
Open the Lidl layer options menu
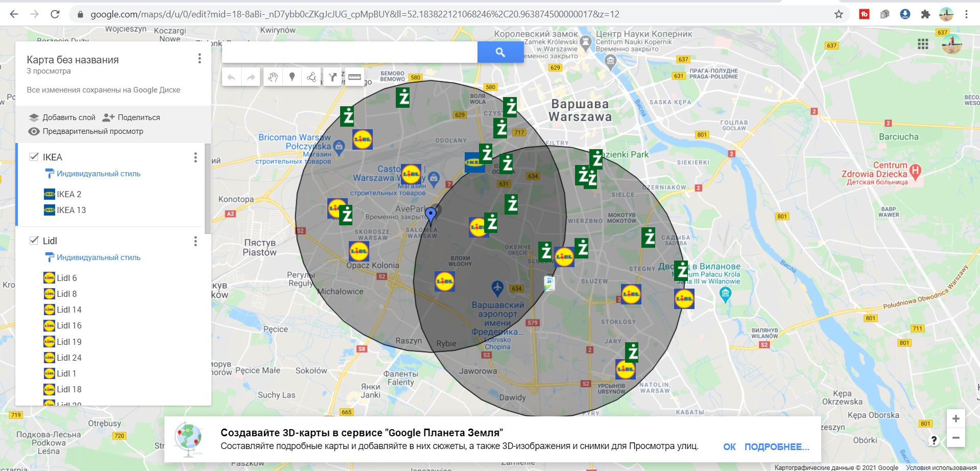(x=196, y=241)
